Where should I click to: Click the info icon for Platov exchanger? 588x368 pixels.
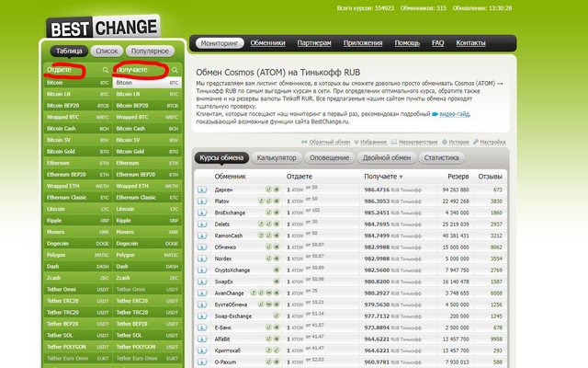[x=202, y=201]
